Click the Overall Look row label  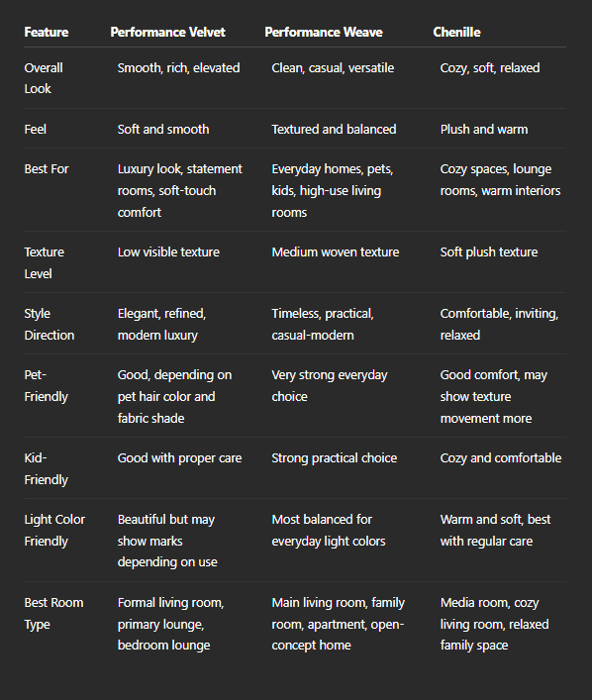click(x=44, y=78)
